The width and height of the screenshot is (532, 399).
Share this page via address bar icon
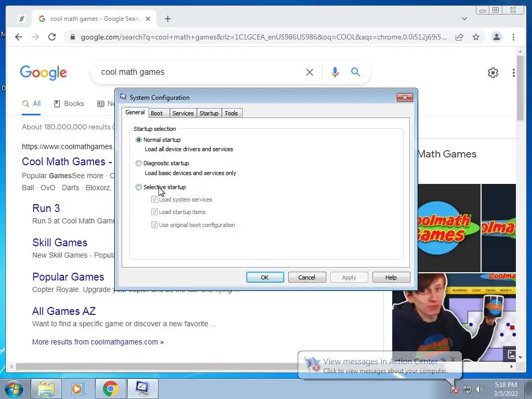click(x=459, y=37)
